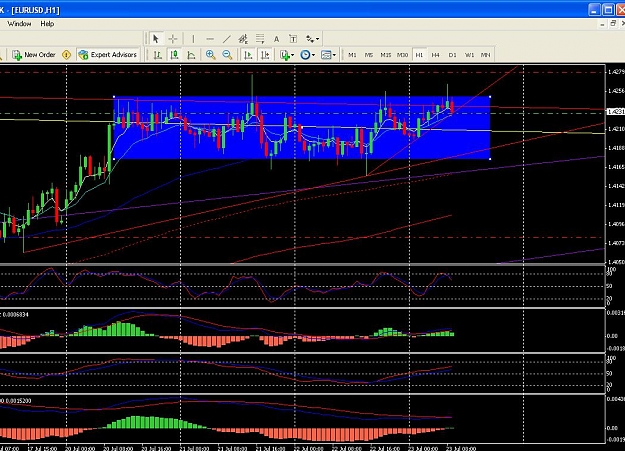Open the arrows and symbols dropdown
The width and height of the screenshot is (625, 451).
(x=312, y=39)
